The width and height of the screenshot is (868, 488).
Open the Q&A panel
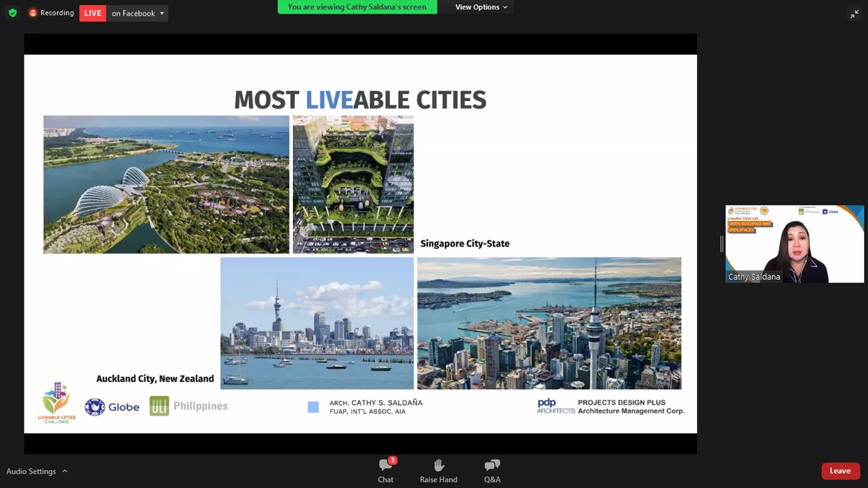click(x=492, y=470)
